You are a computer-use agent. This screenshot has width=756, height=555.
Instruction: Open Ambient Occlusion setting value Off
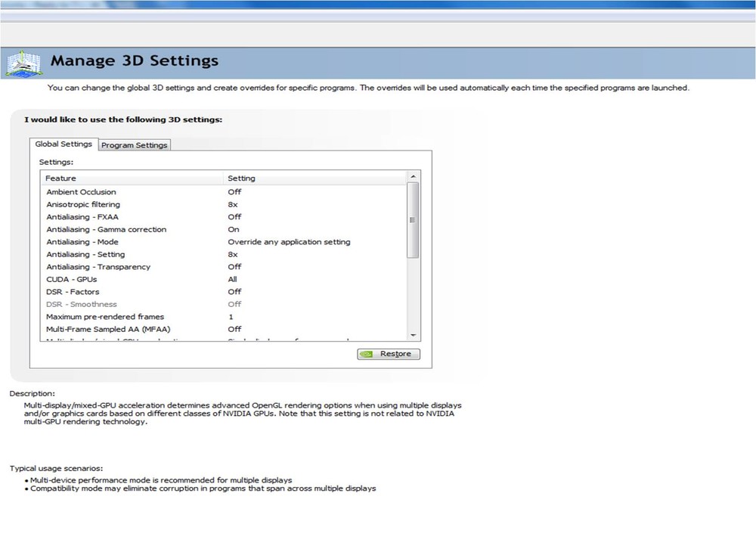point(234,192)
